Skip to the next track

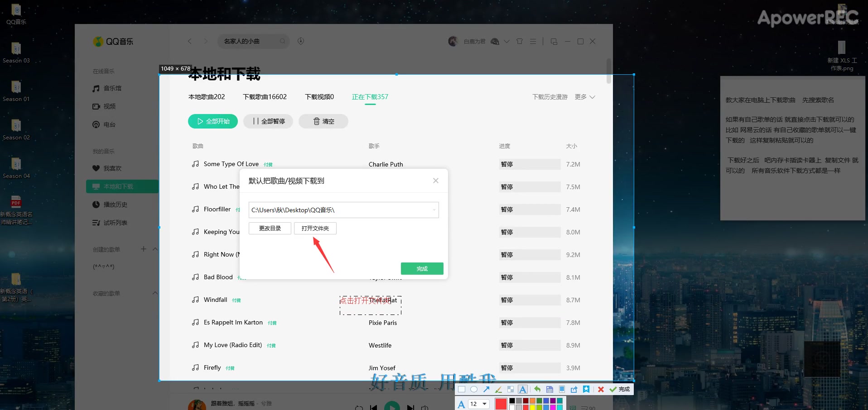pyautogui.click(x=410, y=407)
